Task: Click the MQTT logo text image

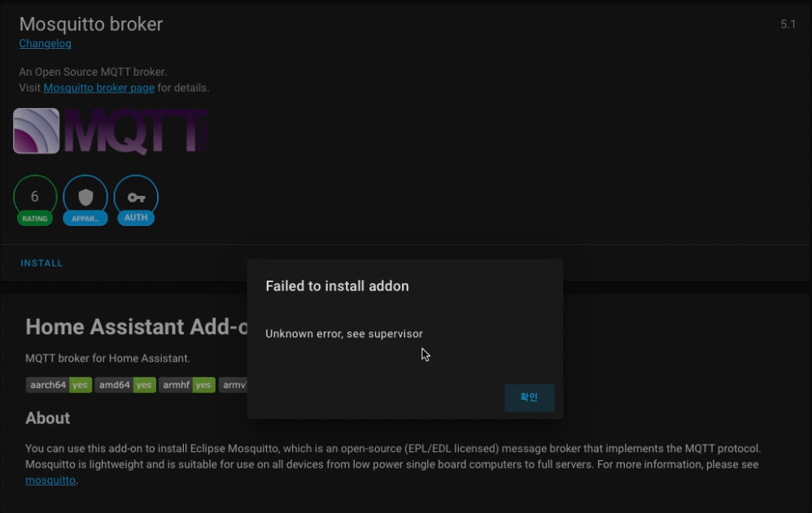Action: click(x=136, y=132)
